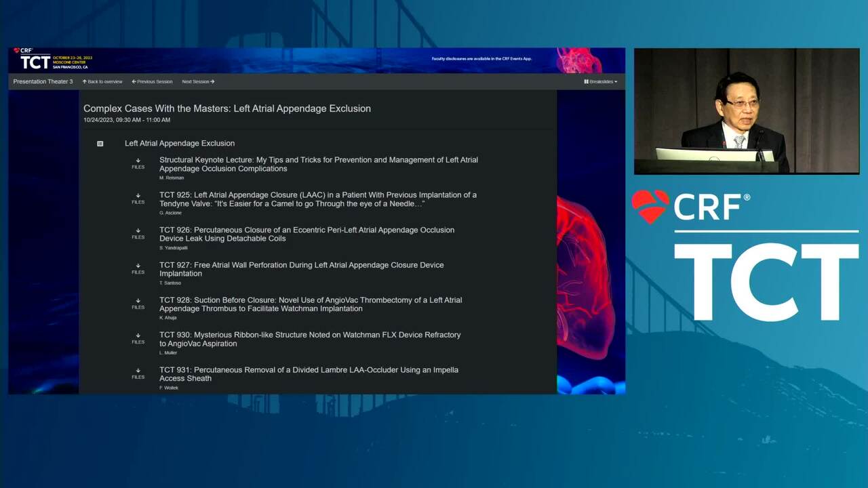Click speaker name M. Reisman

click(x=172, y=178)
